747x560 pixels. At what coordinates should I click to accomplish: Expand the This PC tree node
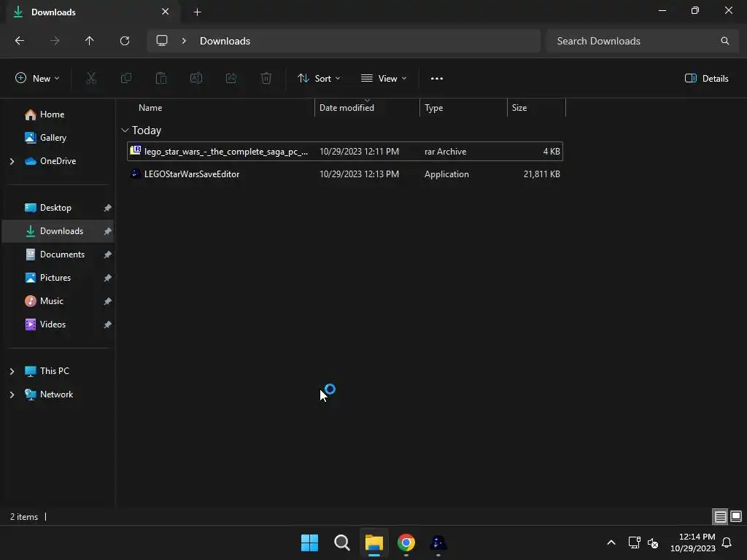coord(12,371)
